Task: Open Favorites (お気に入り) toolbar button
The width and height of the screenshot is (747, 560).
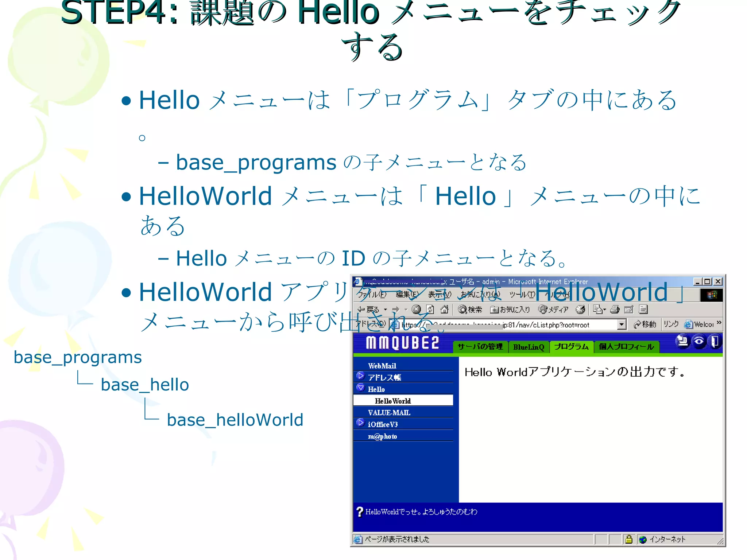Action: coord(510,310)
